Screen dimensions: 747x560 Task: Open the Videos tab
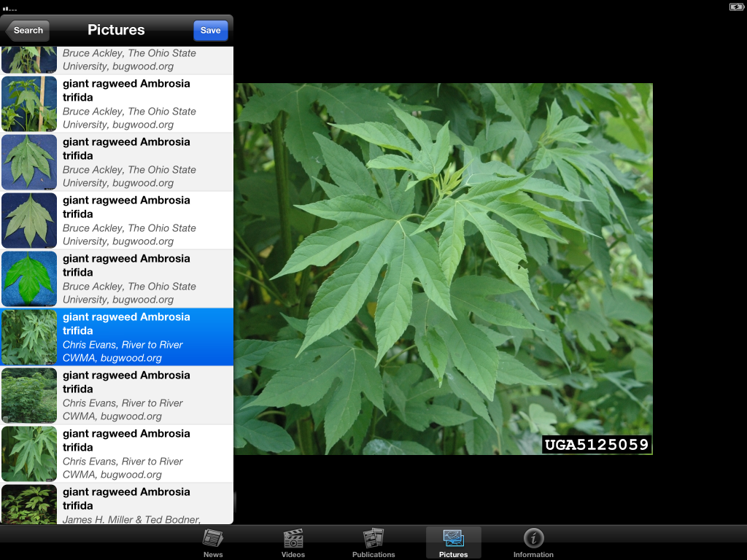pyautogui.click(x=293, y=542)
